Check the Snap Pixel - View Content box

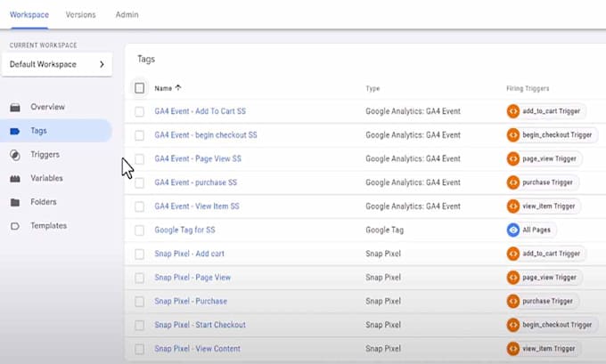[x=140, y=349]
